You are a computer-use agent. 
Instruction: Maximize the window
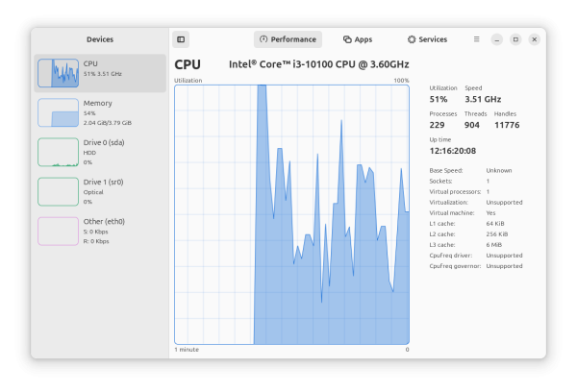515,39
